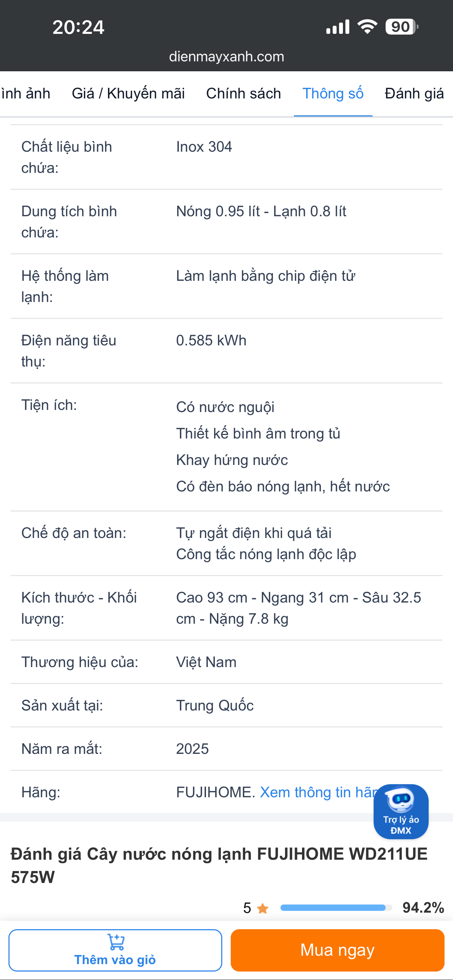The width and height of the screenshot is (453, 980).
Task: Go to the Chính sách tab
Action: click(243, 93)
